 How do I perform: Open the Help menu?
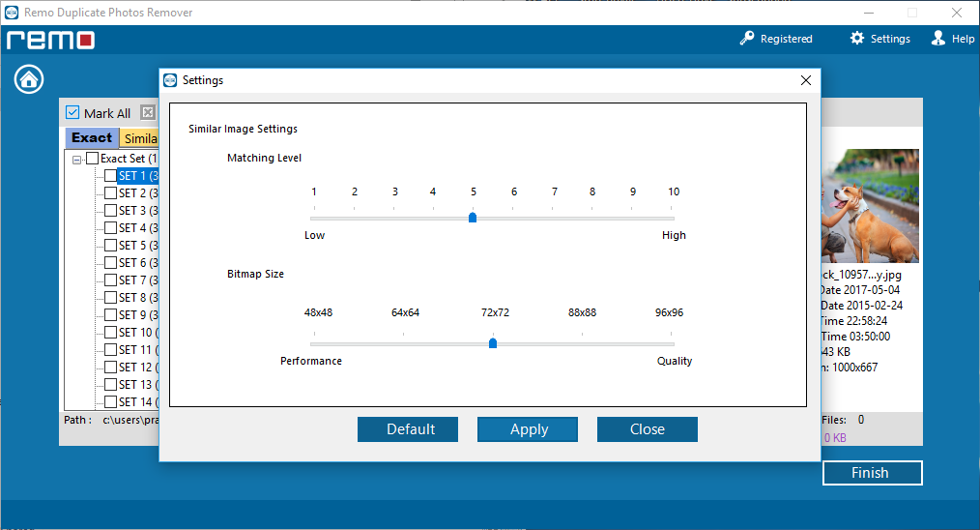pyautogui.click(x=953, y=38)
